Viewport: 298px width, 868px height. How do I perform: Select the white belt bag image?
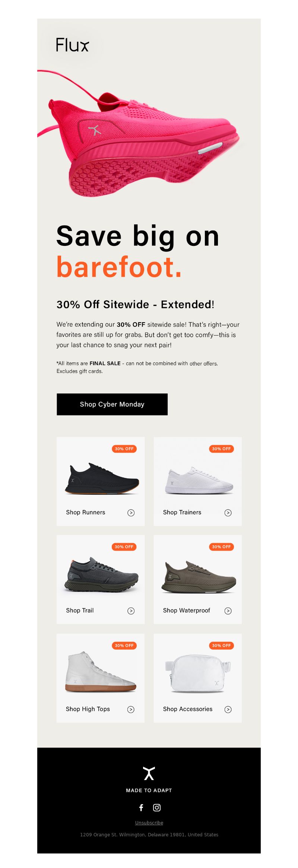[x=198, y=674]
